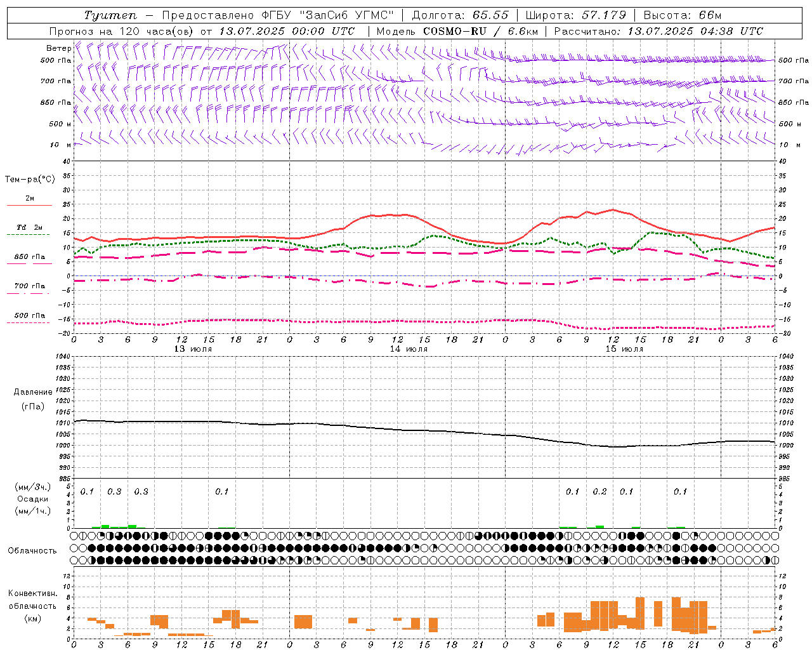812x650 pixels.
Task: Select 'Прогноз на 120 часа(ов)' forecast text
Action: (x=122, y=31)
